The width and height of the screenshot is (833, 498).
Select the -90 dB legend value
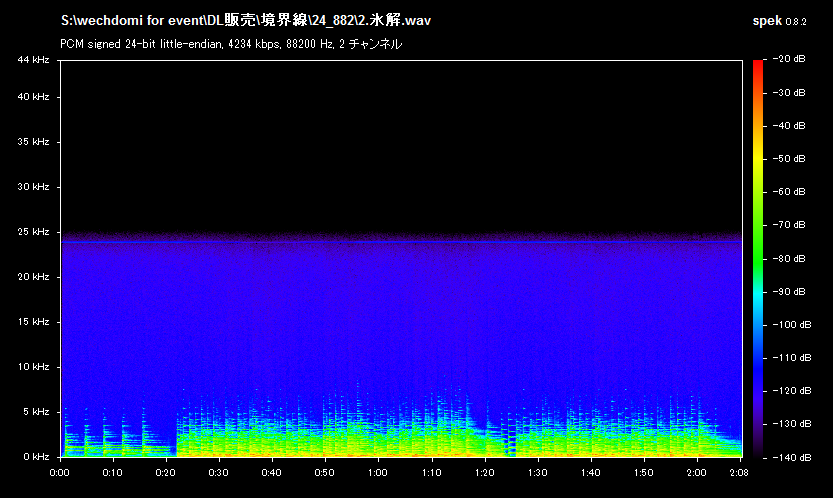[x=789, y=292]
